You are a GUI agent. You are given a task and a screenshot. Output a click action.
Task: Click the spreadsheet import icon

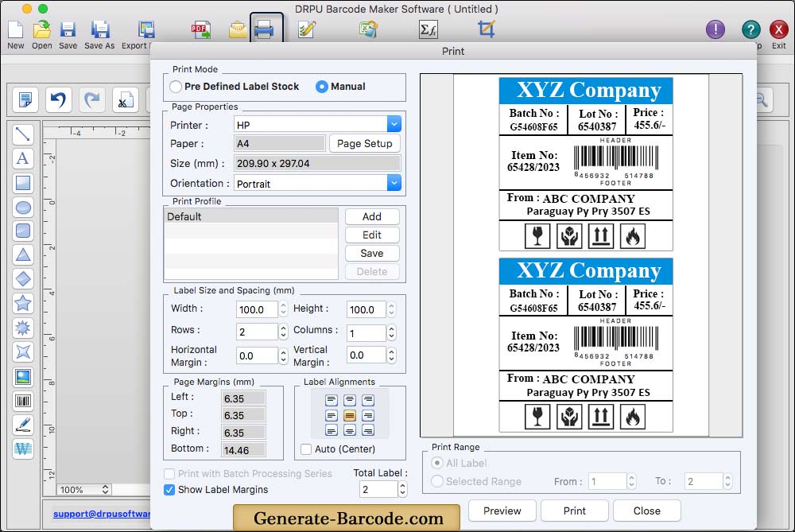point(367,30)
